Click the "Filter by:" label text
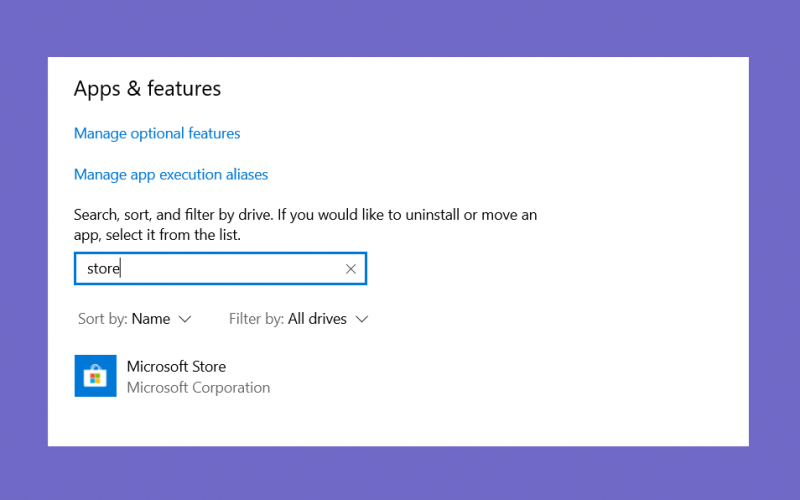800x500 pixels. coord(256,319)
